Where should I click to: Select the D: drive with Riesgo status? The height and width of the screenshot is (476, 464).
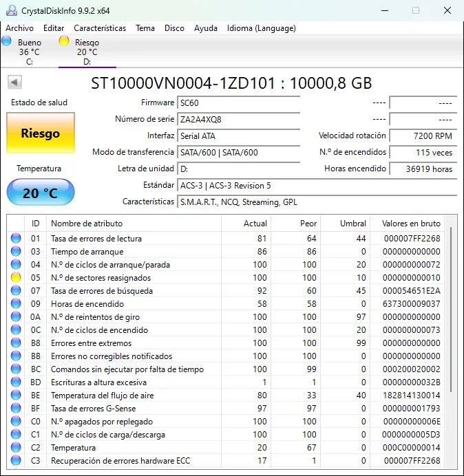point(87,52)
